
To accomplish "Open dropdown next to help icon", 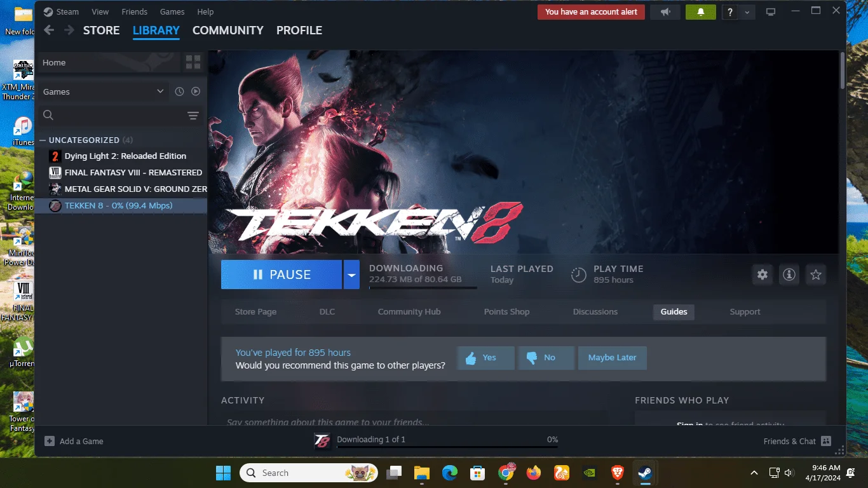I will pos(747,12).
